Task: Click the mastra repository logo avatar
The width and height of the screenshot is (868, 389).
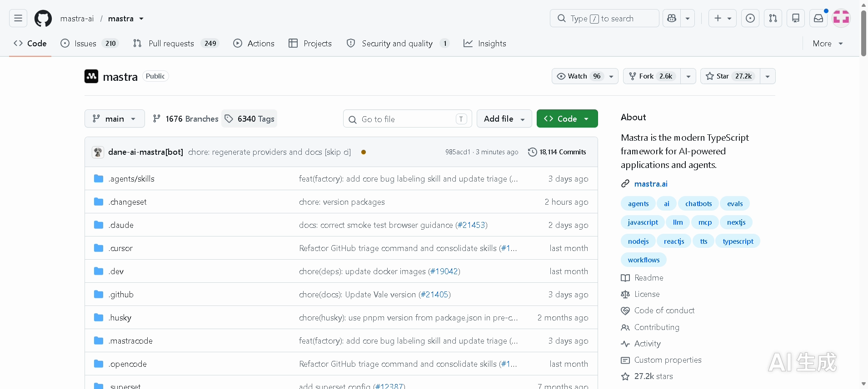Action: pyautogui.click(x=91, y=76)
